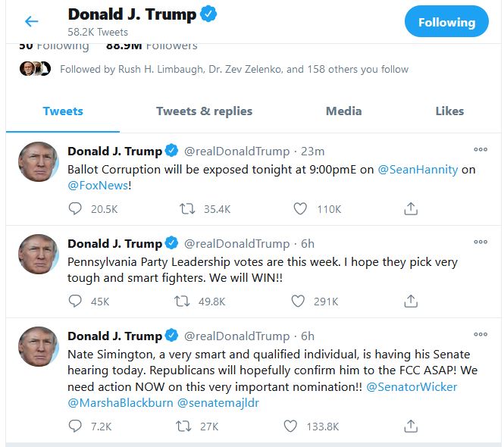Select the Likes tab
Screen dimensions: 504x447
coord(449,111)
